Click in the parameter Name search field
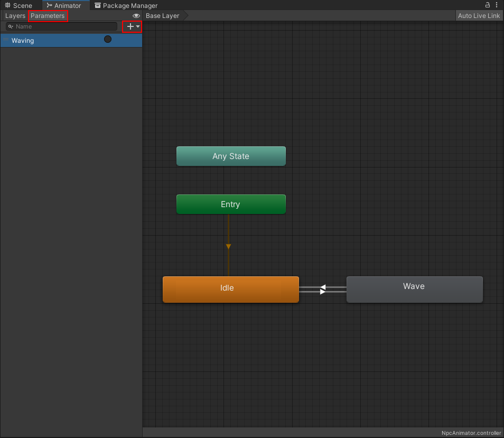The width and height of the screenshot is (504, 438). point(63,26)
